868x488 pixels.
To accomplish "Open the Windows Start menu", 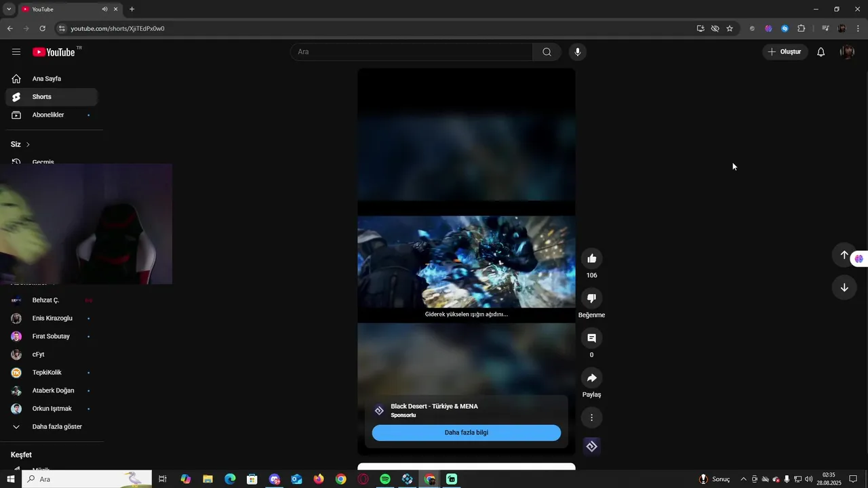I will pos(10,479).
